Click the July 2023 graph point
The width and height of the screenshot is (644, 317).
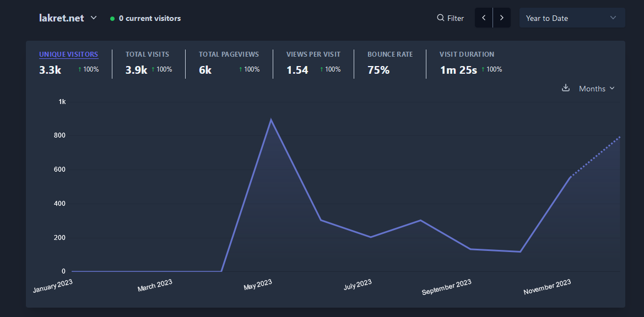(371, 237)
